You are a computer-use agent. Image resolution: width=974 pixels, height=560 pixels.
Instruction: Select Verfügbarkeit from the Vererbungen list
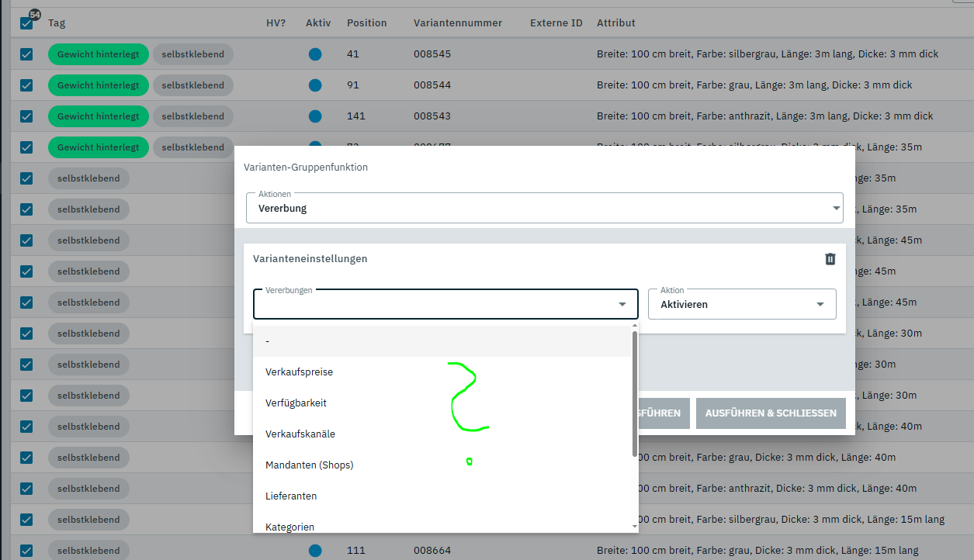pyautogui.click(x=296, y=403)
